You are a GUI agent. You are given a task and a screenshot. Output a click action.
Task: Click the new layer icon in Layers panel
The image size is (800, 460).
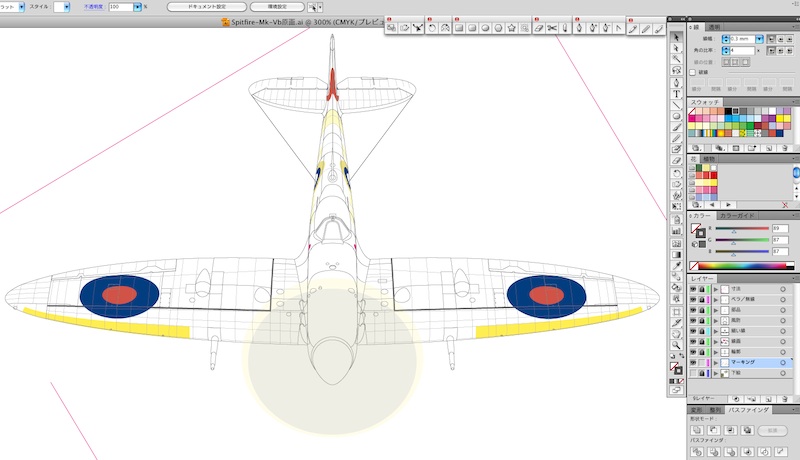[x=769, y=399]
